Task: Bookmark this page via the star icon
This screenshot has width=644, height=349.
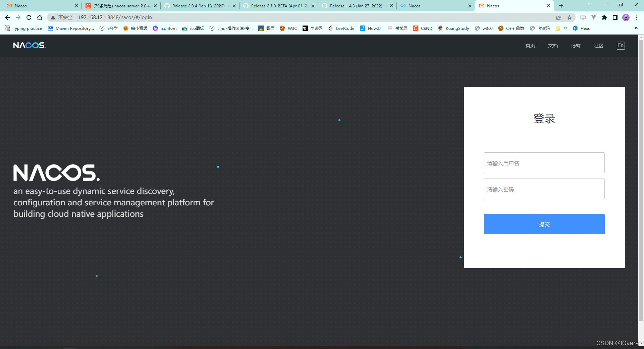Action: pyautogui.click(x=570, y=17)
